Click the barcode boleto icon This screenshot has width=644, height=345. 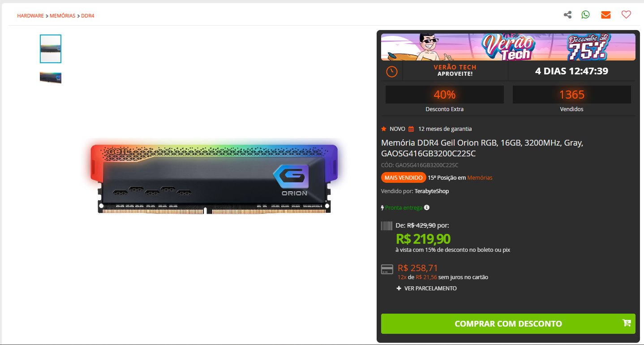click(x=386, y=225)
